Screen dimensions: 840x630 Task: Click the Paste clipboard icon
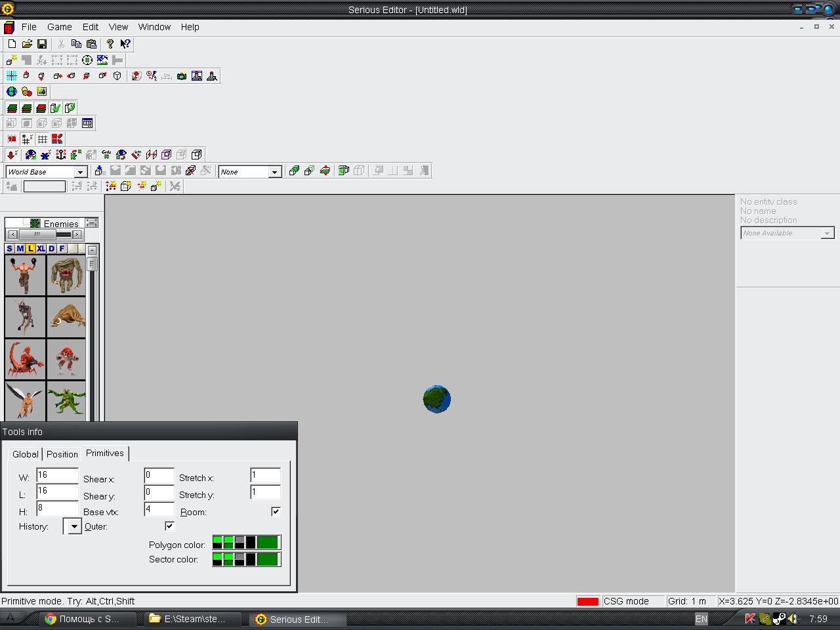click(x=91, y=44)
